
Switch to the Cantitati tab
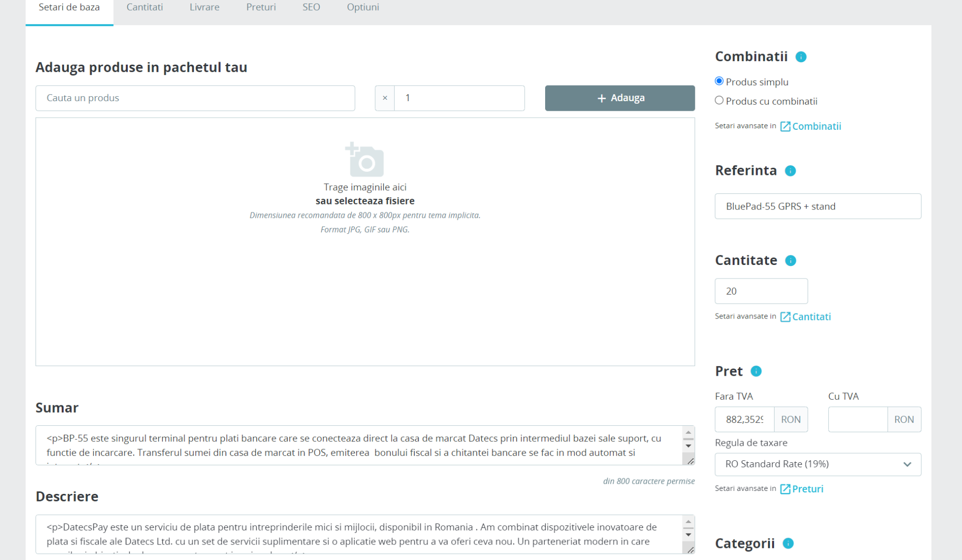[x=144, y=8]
